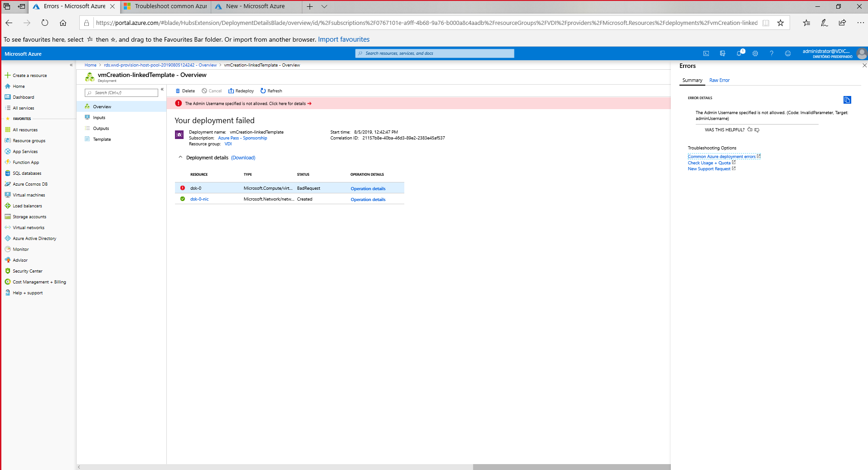Screen dimensions: 868x470
Task: Select Virtual machines in the sidebar
Action: (28, 195)
